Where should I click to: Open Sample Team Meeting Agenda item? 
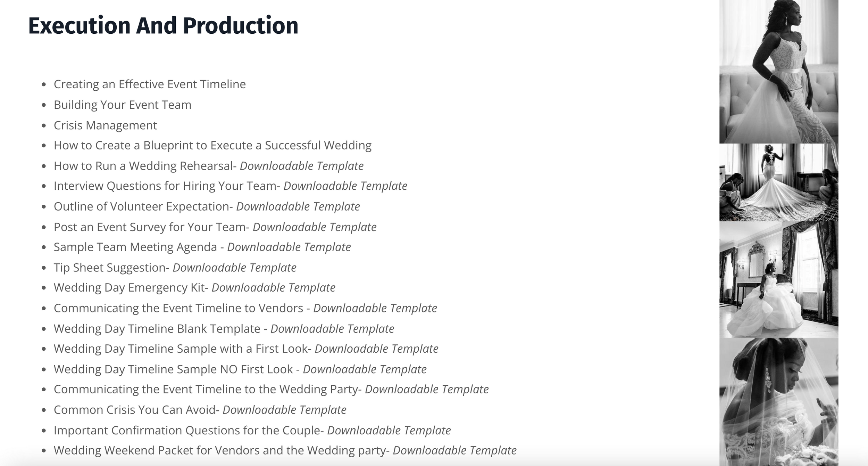202,247
